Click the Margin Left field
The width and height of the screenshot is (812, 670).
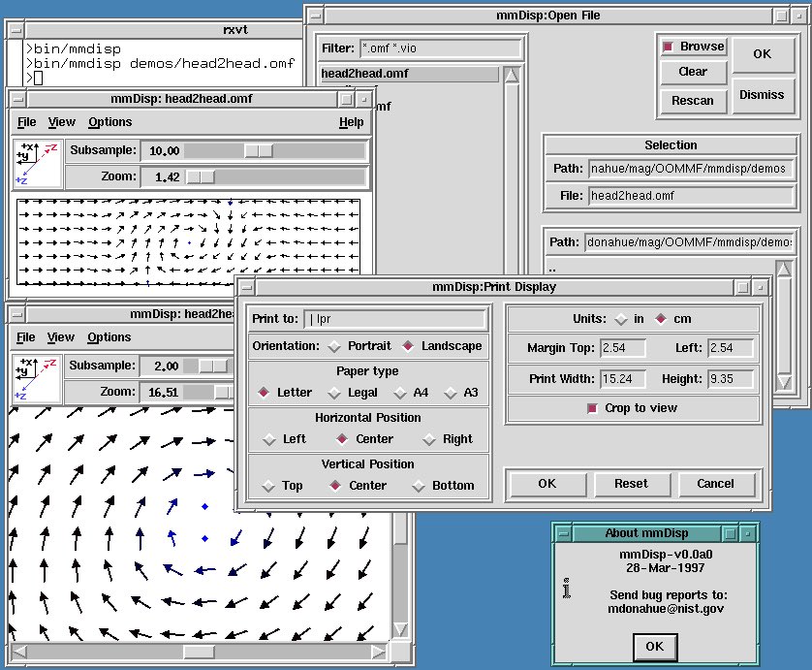[731, 348]
